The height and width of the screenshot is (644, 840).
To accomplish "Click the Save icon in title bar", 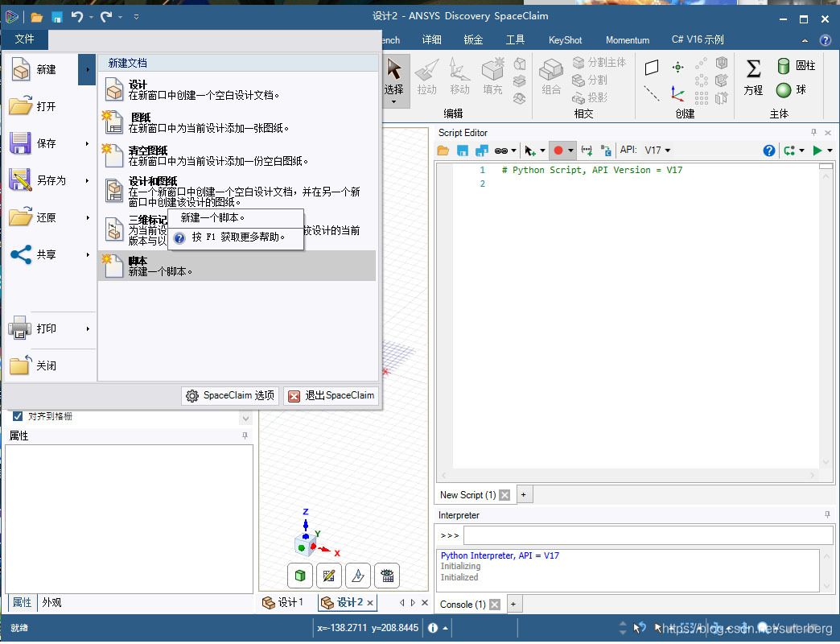I will 57,17.
